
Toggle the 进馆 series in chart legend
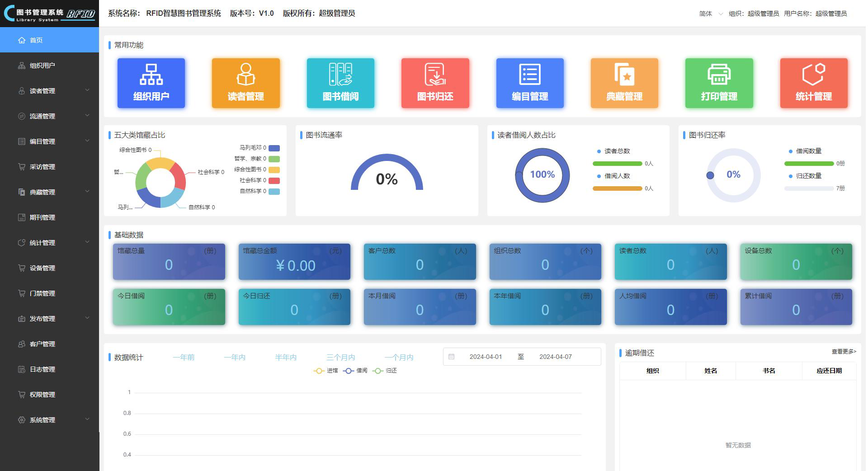[x=326, y=371]
